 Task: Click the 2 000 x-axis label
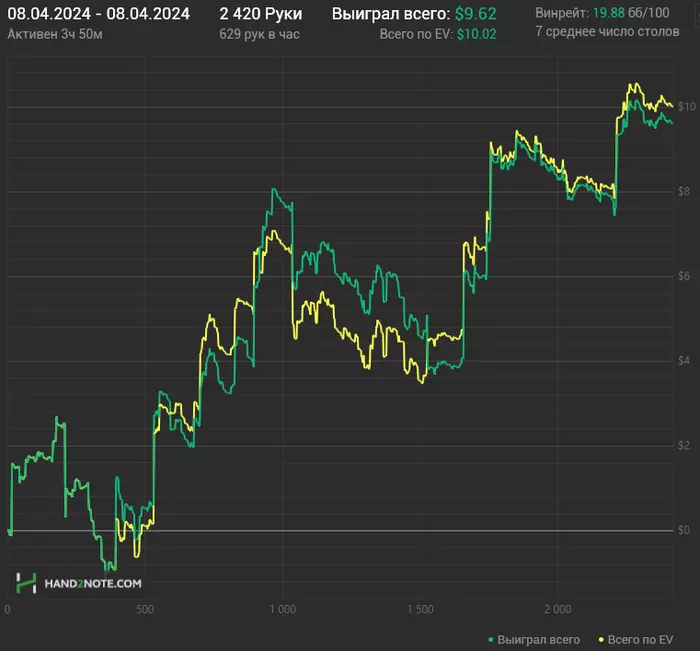point(558,609)
